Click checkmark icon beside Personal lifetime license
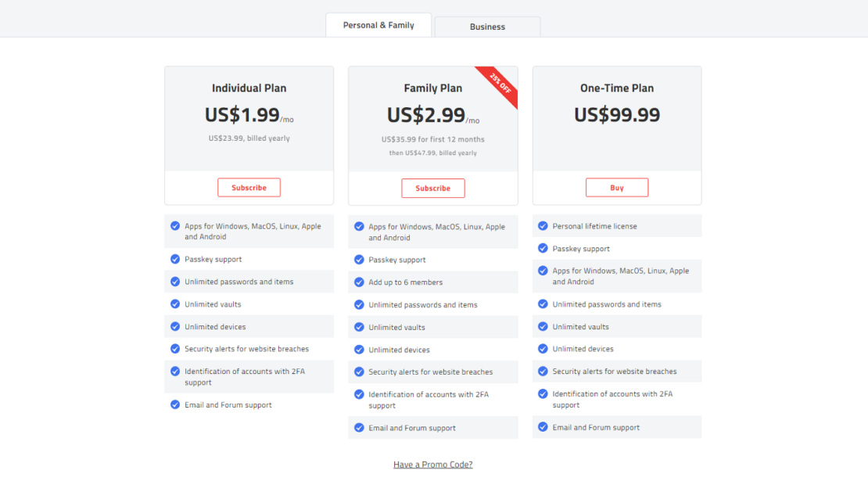868x485 pixels. tap(543, 226)
